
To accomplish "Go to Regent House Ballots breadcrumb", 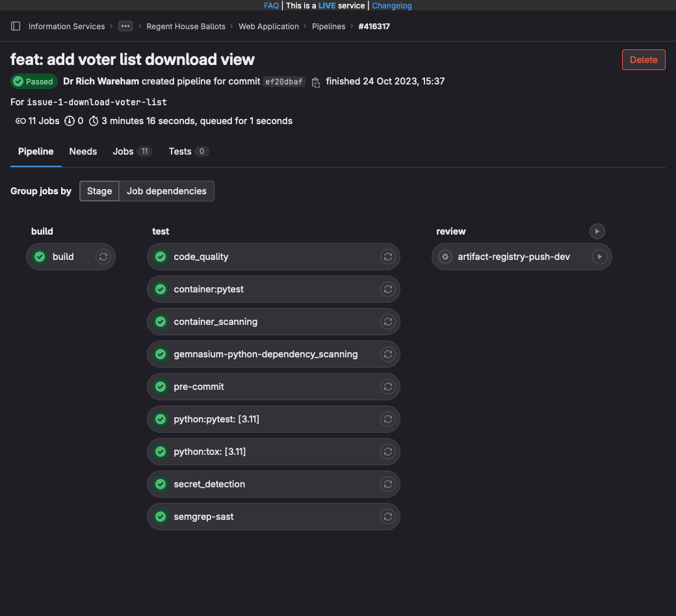I will [186, 27].
